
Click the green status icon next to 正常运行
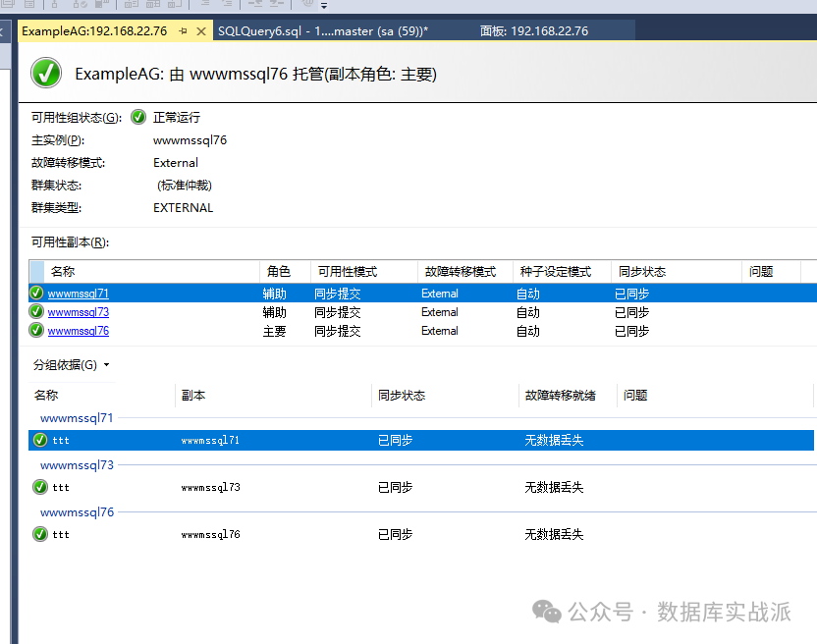[x=137, y=117]
